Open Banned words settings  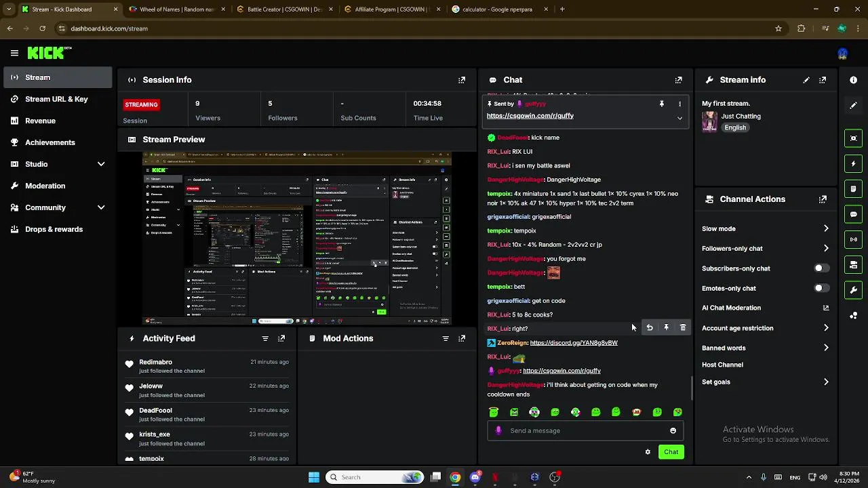(x=766, y=348)
